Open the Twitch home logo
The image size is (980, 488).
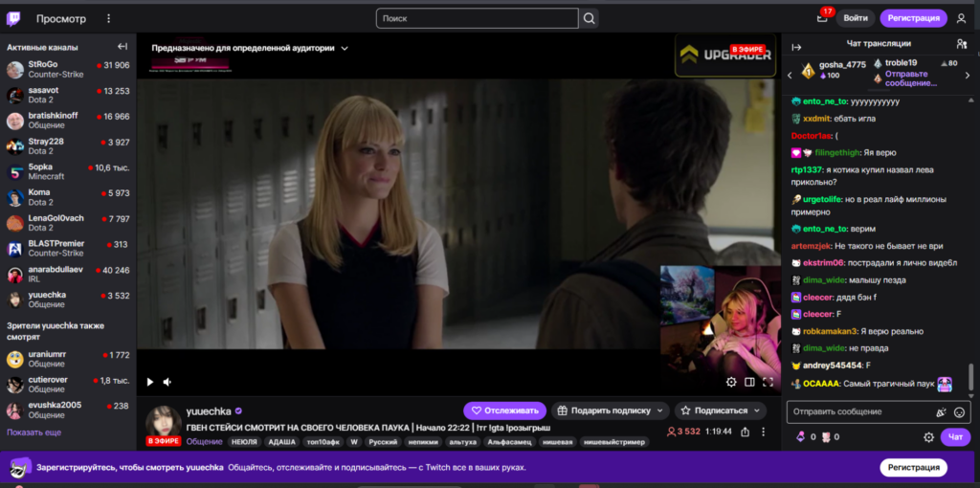coord(13,19)
